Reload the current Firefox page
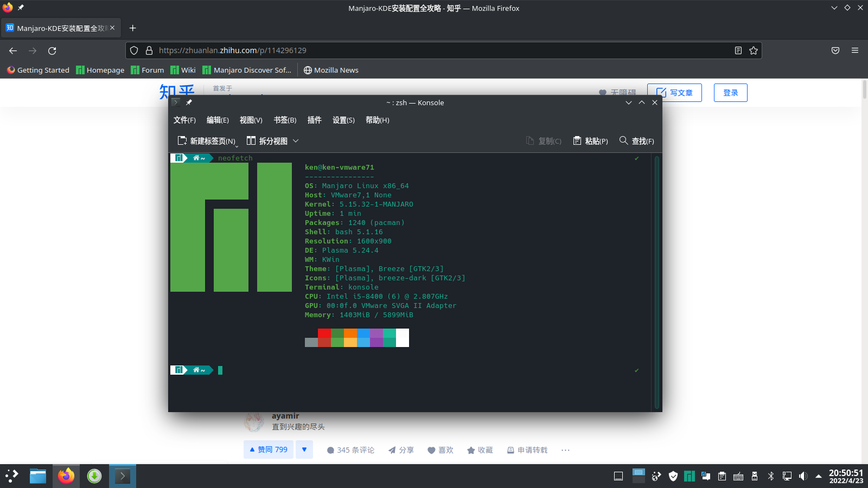Screen dimensions: 868x488 tap(52, 50)
